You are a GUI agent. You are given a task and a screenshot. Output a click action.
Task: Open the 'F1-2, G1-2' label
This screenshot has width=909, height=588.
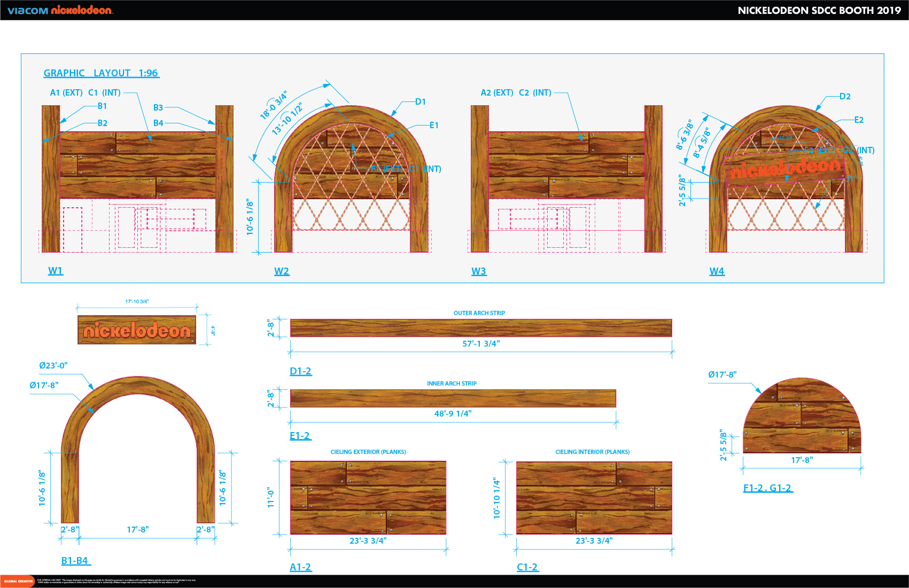[768, 488]
